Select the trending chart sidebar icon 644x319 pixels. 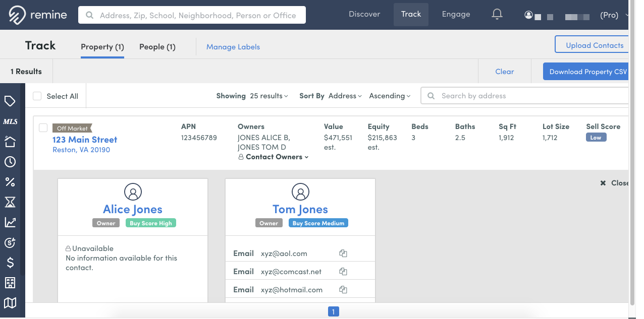10,222
